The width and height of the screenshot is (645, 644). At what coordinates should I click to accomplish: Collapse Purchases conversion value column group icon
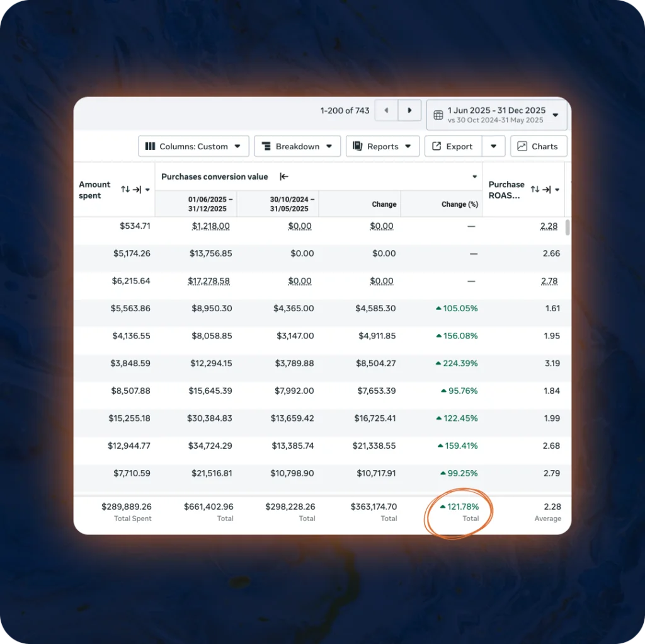point(284,177)
